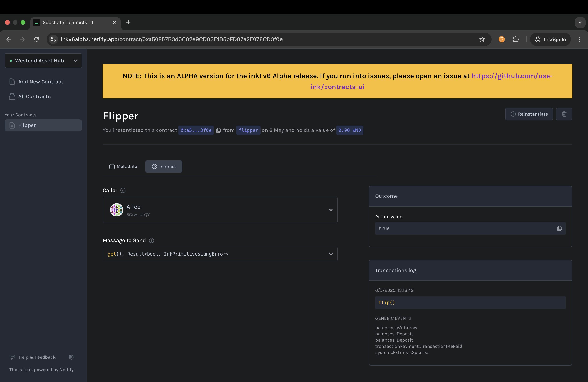Expand the tab search chevron
This screenshot has height=382, width=588.
click(x=580, y=23)
